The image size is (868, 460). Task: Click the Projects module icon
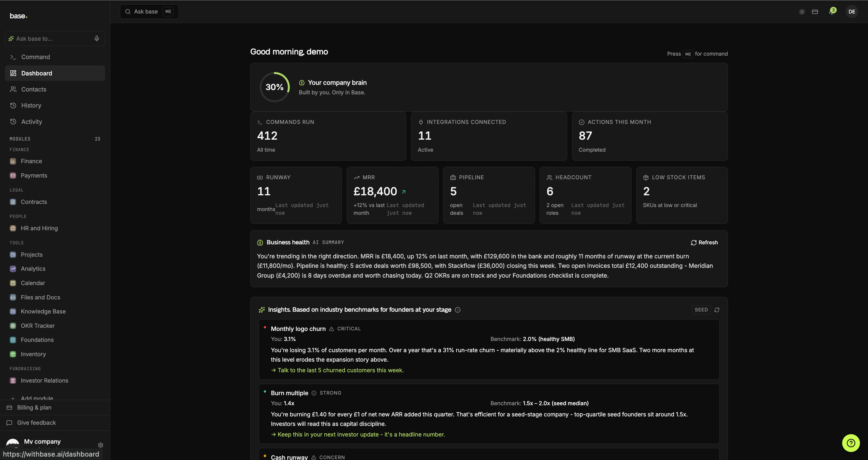(x=13, y=255)
